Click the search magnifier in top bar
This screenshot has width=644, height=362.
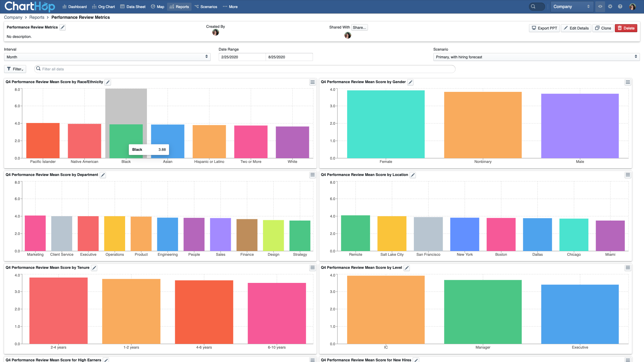pyautogui.click(x=533, y=7)
